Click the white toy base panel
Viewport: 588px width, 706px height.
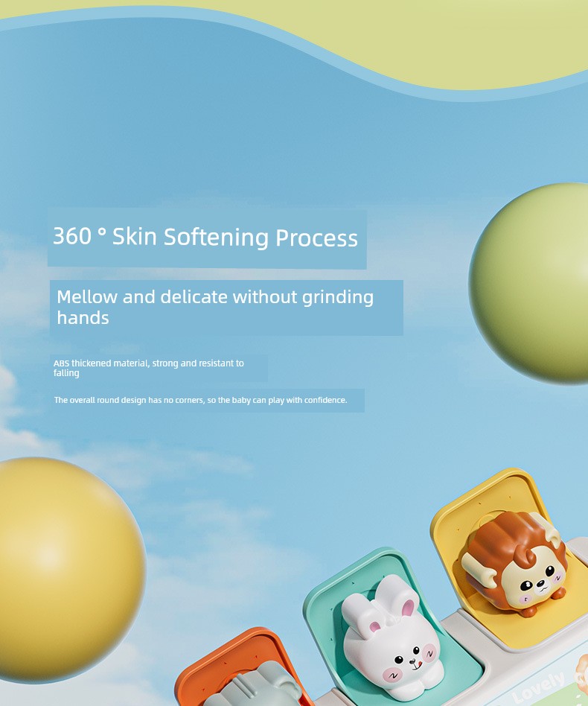click(x=517, y=662)
